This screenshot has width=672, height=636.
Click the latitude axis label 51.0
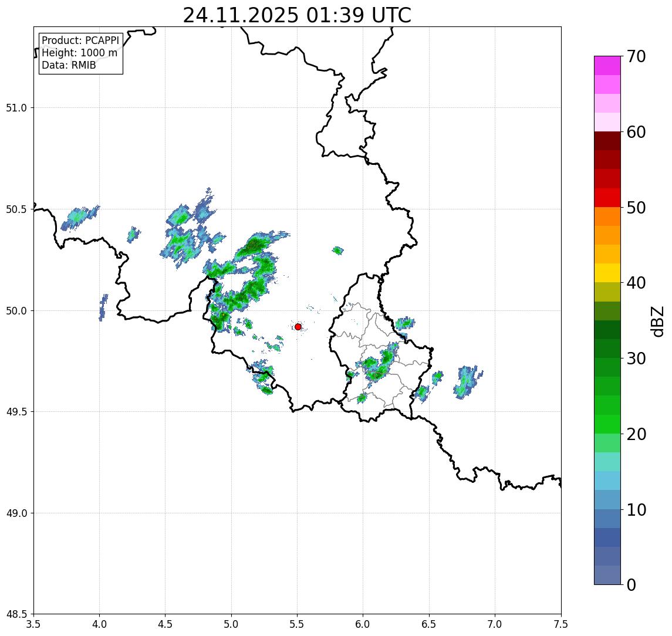click(16, 108)
